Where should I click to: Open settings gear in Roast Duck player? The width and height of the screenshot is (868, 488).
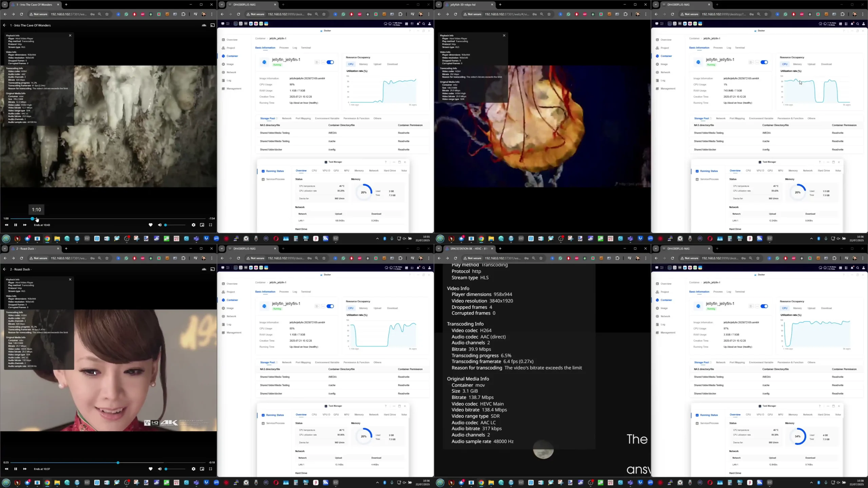point(194,469)
